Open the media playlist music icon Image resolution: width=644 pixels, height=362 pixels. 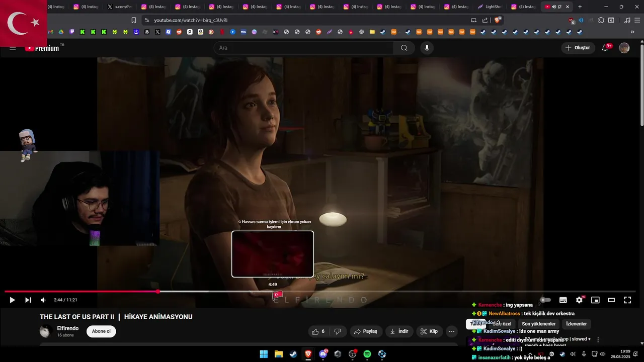point(627,20)
